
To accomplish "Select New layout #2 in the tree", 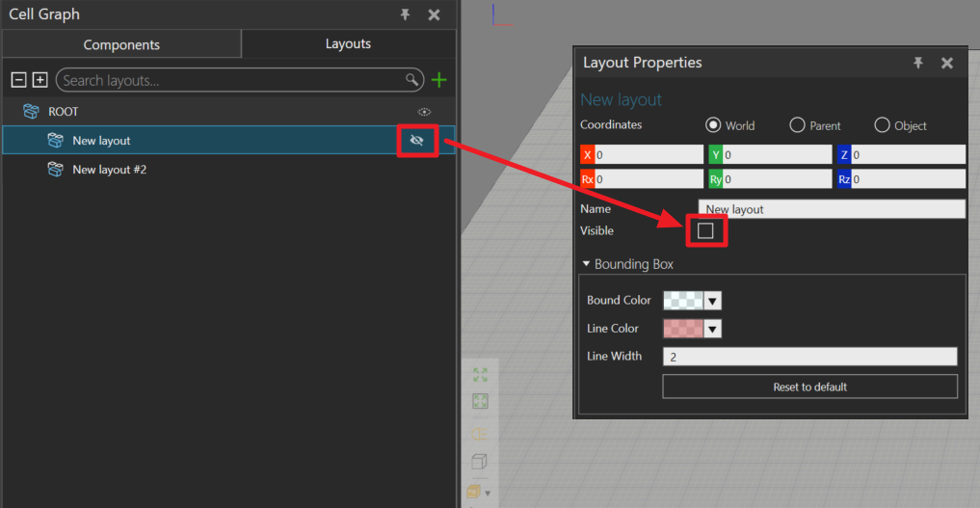I will [110, 170].
